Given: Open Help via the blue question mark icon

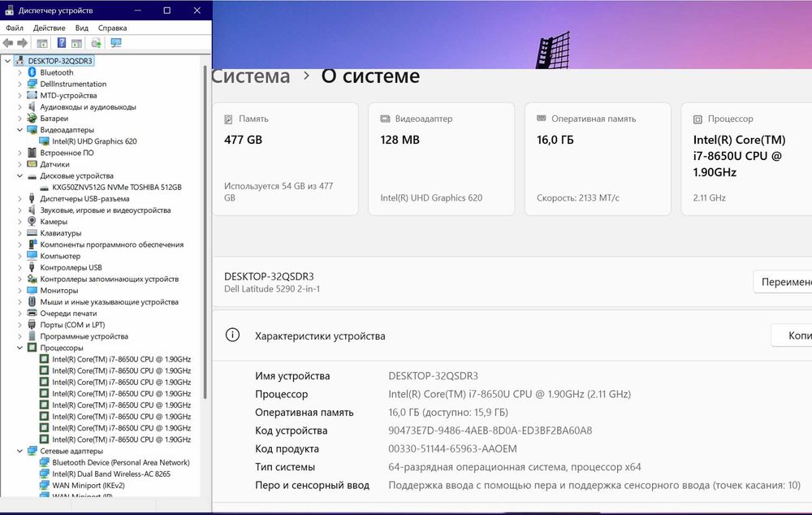Looking at the screenshot, I should click(x=61, y=43).
